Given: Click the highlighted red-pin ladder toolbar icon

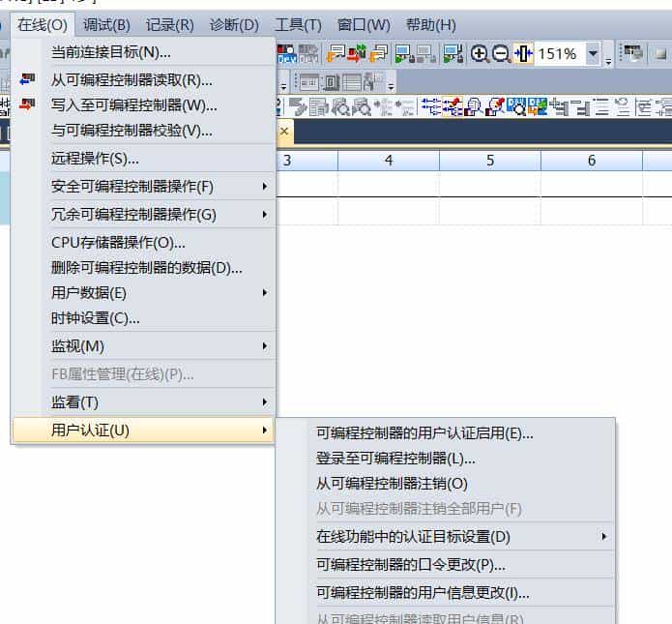Looking at the screenshot, I should [453, 106].
